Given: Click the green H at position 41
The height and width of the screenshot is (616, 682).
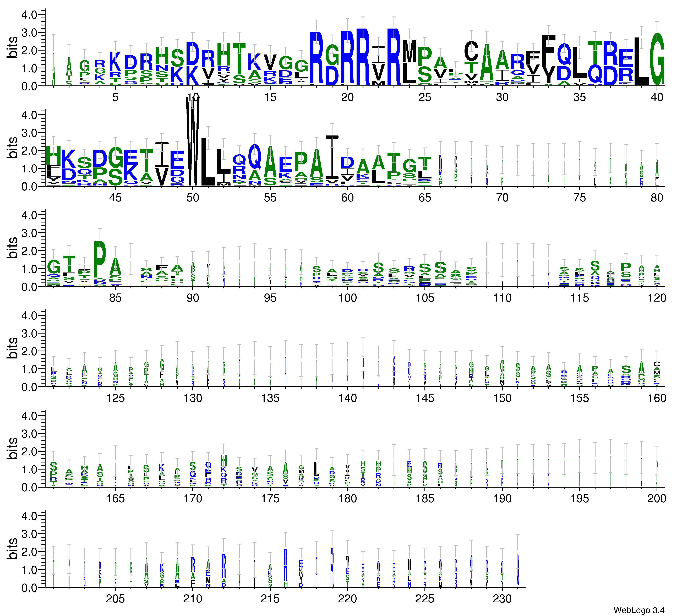Looking at the screenshot, I should click(x=53, y=156).
